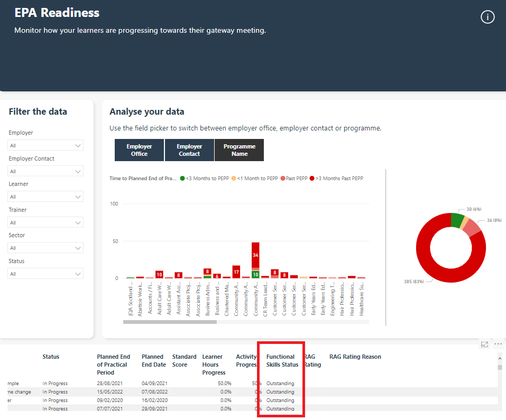Click <1 Month to PEPP legend item
Image resolution: width=506 pixels, height=420 pixels.
click(x=255, y=178)
